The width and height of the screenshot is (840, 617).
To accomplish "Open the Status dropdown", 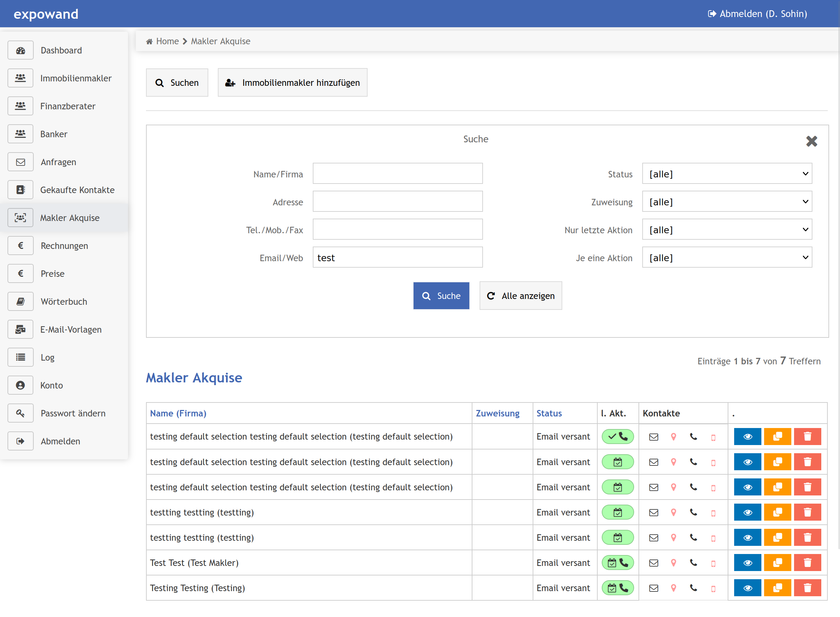I will click(x=727, y=174).
